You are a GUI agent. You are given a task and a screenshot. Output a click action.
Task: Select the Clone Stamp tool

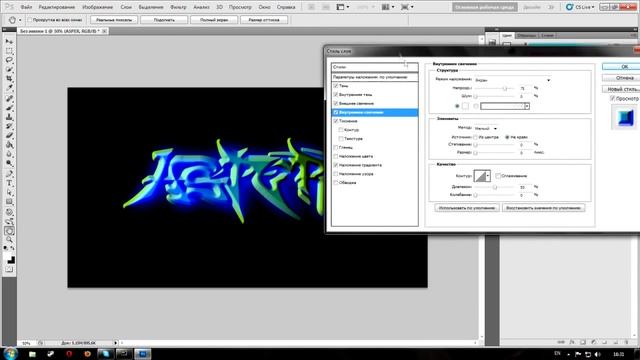tap(9, 117)
